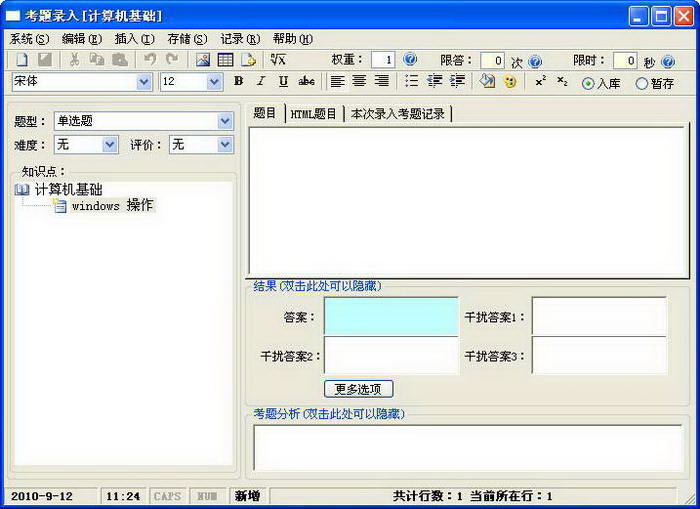The height and width of the screenshot is (509, 700).
Task: Center align text
Action: (x=359, y=81)
